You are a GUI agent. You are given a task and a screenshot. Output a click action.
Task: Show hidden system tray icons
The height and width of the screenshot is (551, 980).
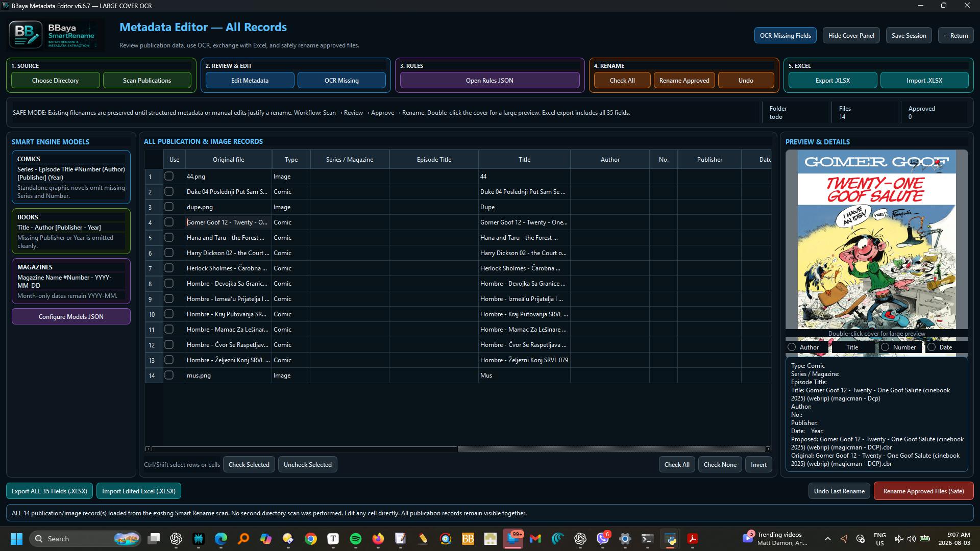point(828,539)
